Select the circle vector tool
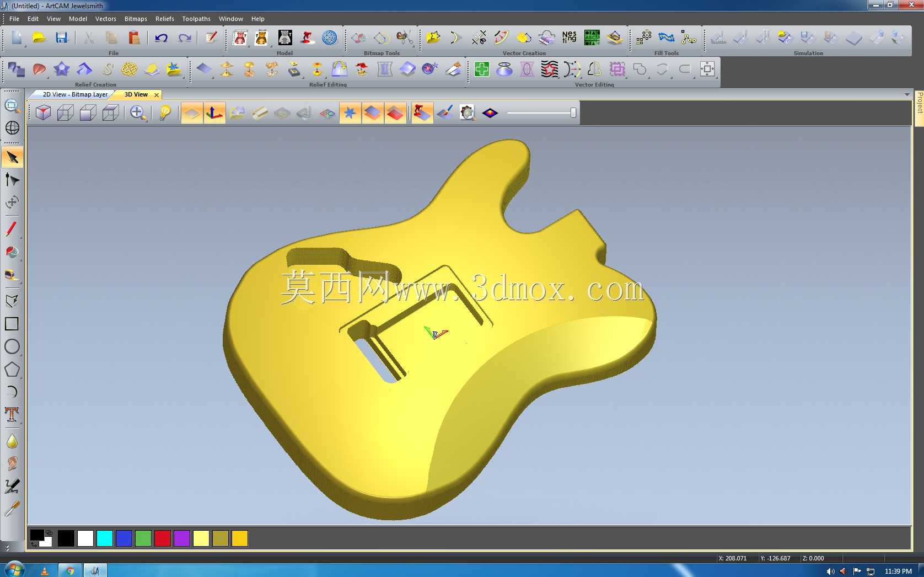 (12, 346)
